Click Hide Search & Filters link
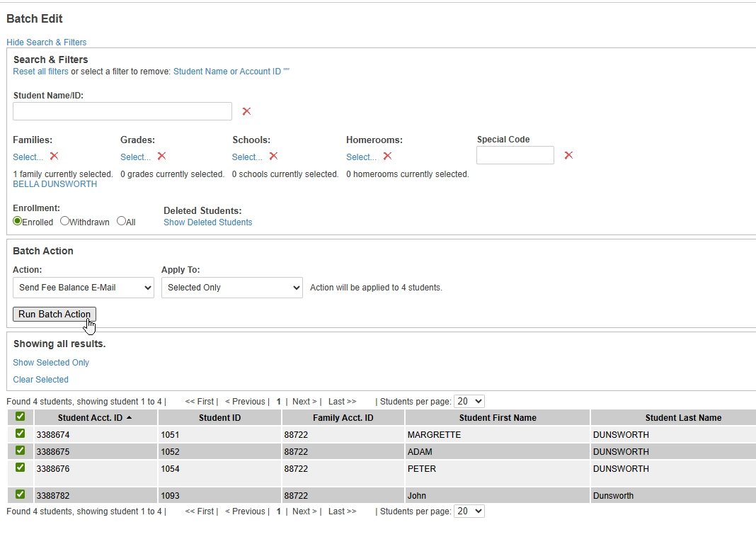This screenshot has height=554, width=756. [47, 43]
